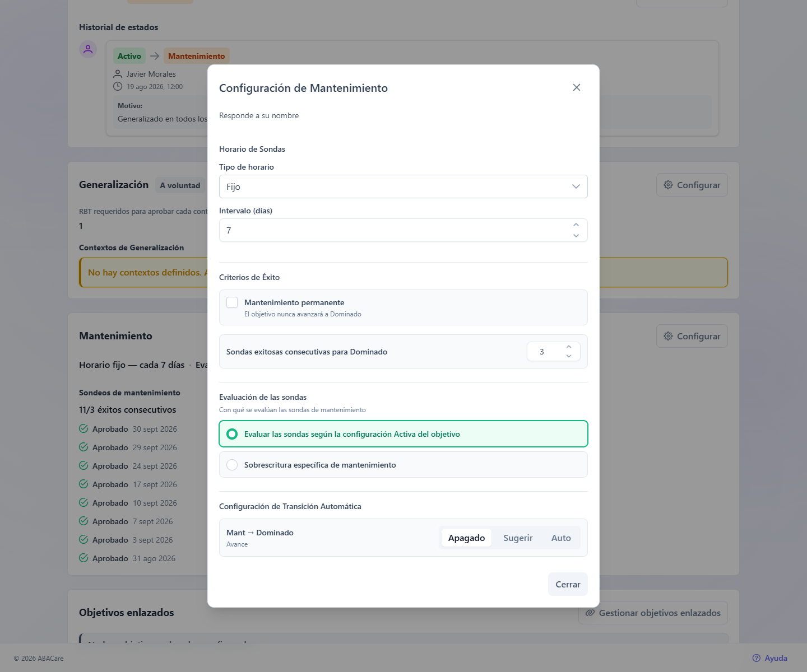Click check icon for Aprobado 7 sept 2026
807x672 pixels.
click(84, 521)
